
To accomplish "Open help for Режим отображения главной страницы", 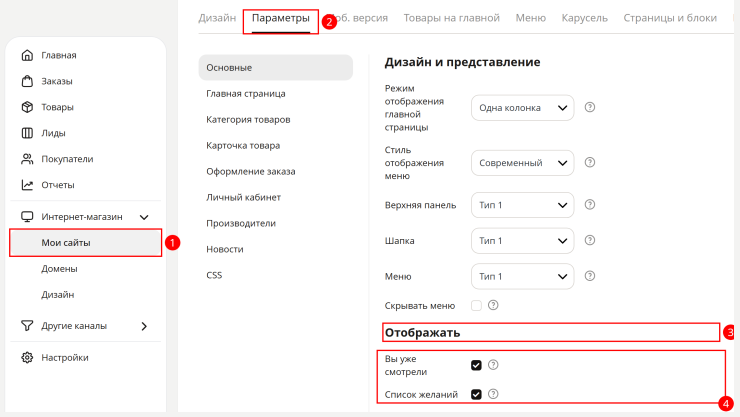I will pos(589,107).
